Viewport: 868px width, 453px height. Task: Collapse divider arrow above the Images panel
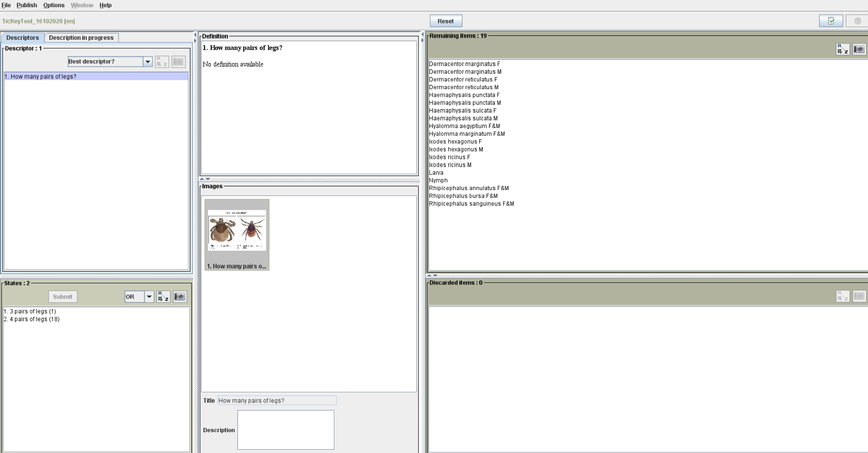(203, 179)
